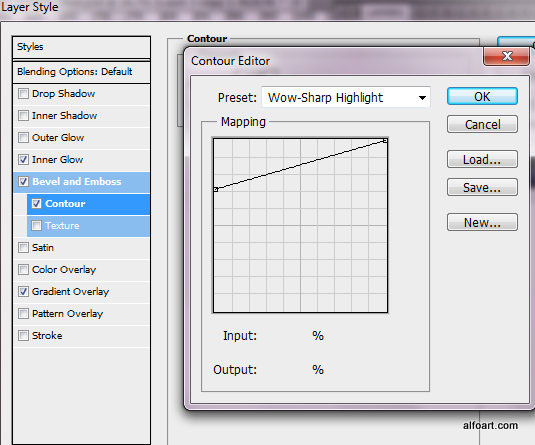Screen dimensions: 535x445
Task: Toggle the Outer Glow checkbox
Action: 23,138
